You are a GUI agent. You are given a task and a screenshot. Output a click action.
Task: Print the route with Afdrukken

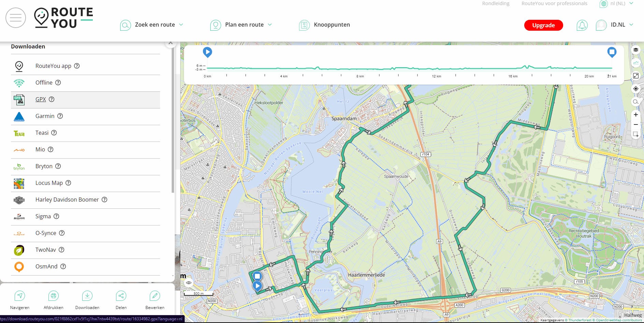[54, 300]
